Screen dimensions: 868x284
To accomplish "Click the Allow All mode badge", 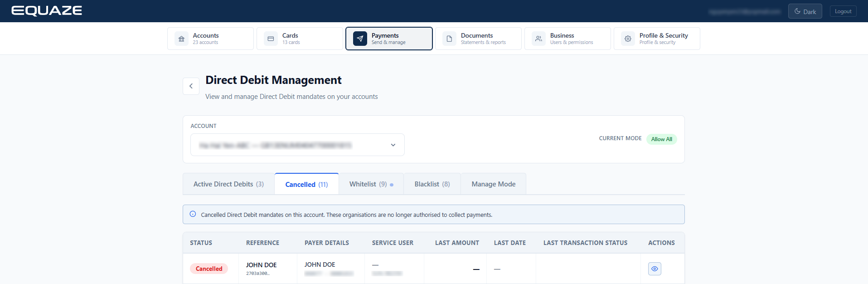I will (661, 139).
